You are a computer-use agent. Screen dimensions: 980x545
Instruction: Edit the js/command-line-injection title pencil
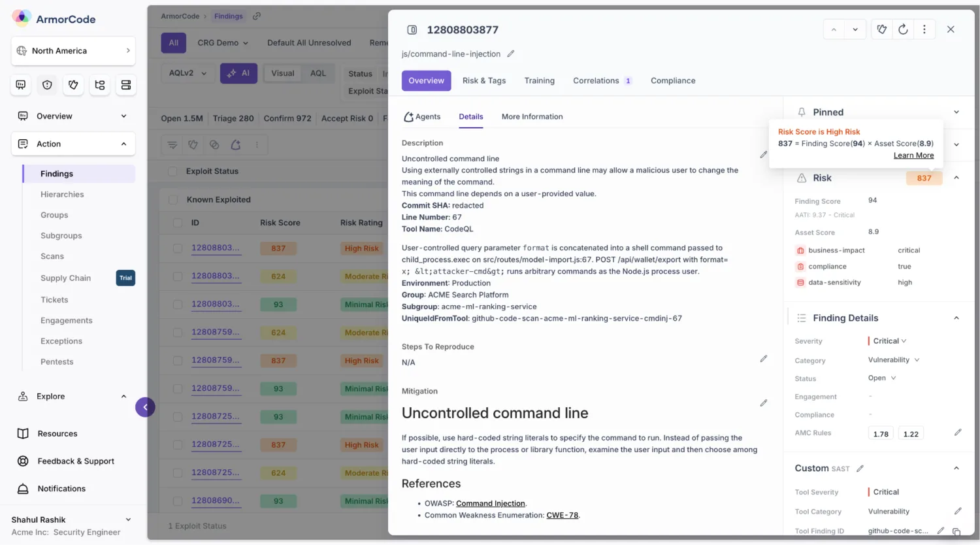[511, 54]
